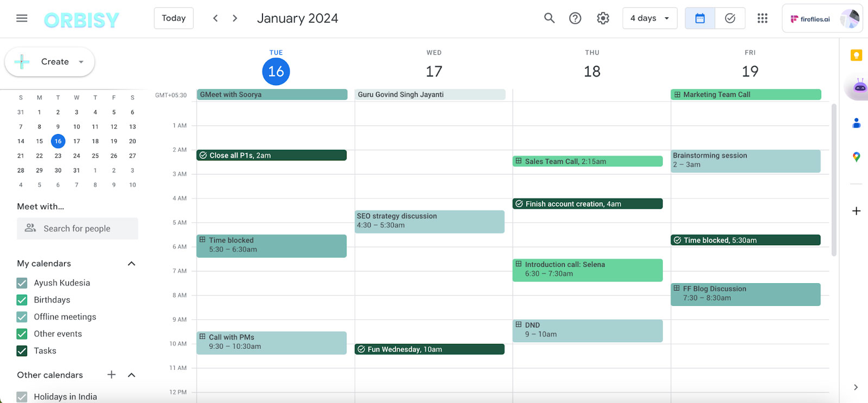Screen dimensions: 868x403
Task: Open Sales Team Call event
Action: pyautogui.click(x=588, y=161)
